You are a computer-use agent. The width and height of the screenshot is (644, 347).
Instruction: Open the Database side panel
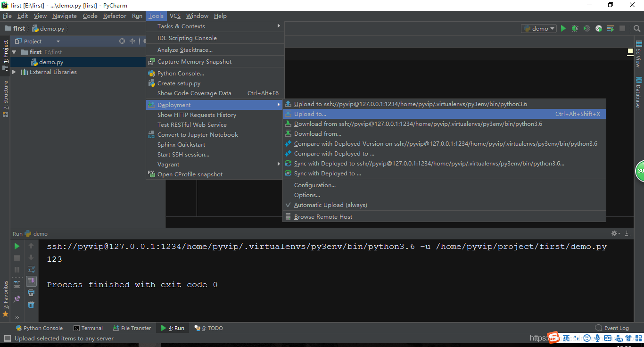(639, 92)
